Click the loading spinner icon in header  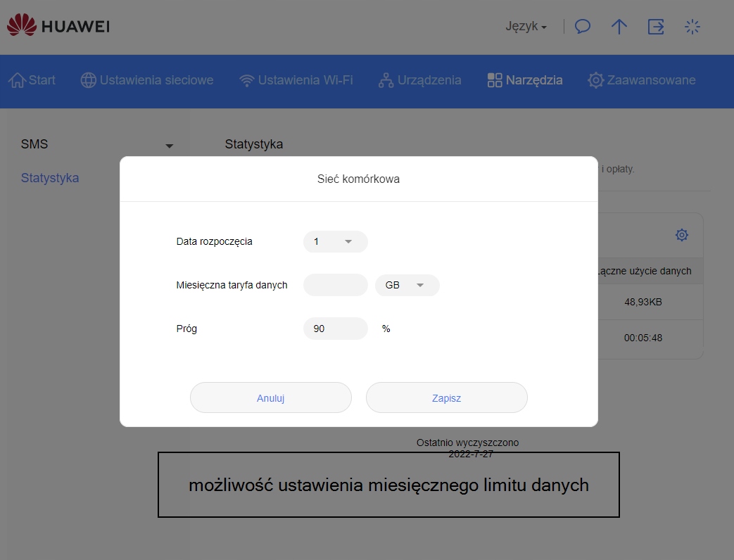[692, 27]
